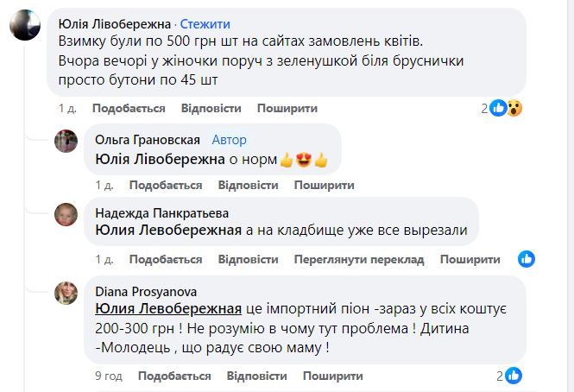
Task: Reply to Diana Prosyanova's comment
Action: coord(256,376)
